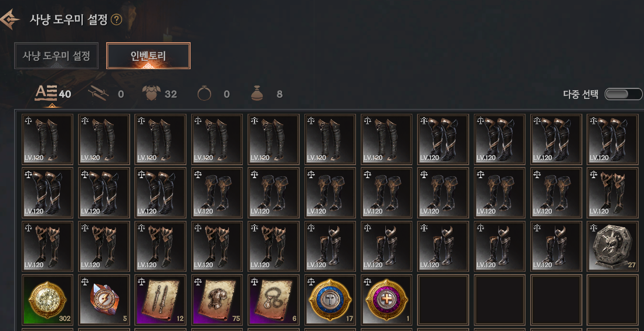Click the first empty inventory slot
Viewport: 644px width, 331px height.
click(443, 300)
